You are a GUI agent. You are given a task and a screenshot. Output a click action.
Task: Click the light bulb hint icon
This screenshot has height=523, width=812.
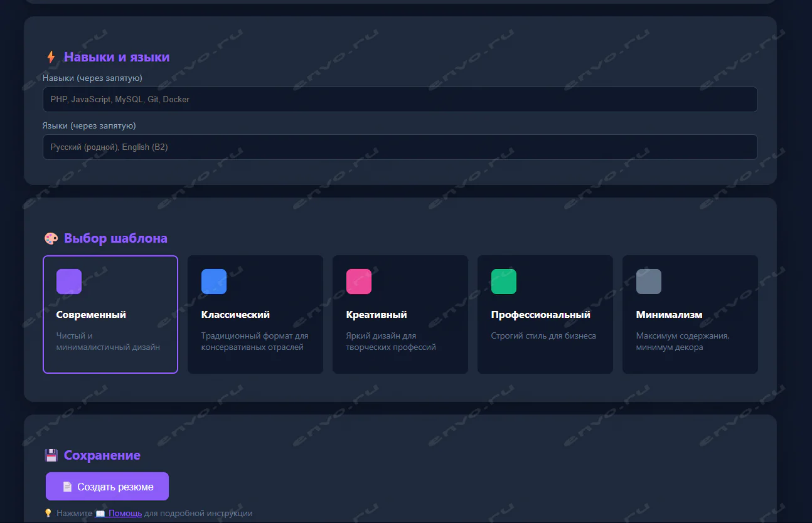coord(48,513)
